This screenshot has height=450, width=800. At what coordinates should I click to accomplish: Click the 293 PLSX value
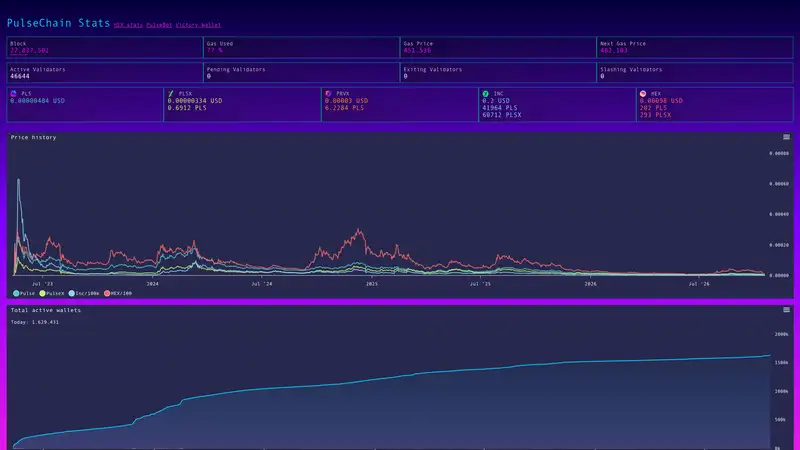(x=655, y=115)
